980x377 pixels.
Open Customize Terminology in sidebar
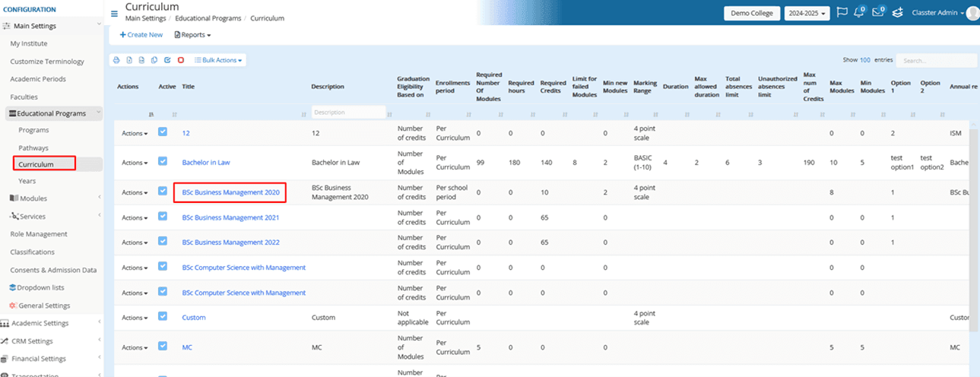pyautogui.click(x=47, y=62)
